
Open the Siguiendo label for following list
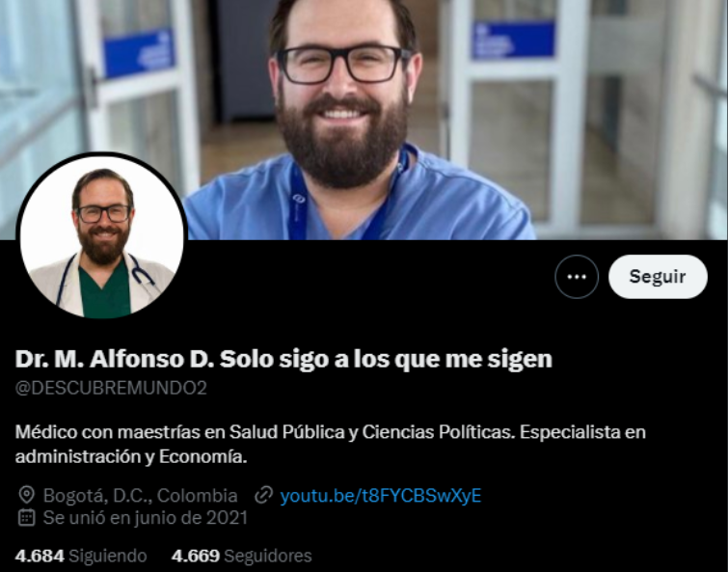click(108, 556)
